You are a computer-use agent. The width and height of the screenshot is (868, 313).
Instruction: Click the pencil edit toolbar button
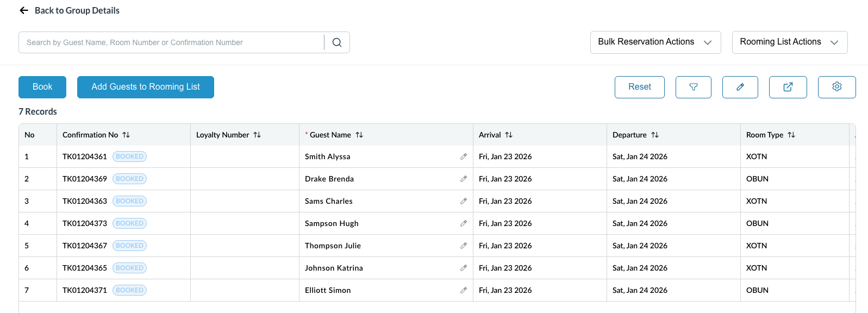(x=740, y=87)
